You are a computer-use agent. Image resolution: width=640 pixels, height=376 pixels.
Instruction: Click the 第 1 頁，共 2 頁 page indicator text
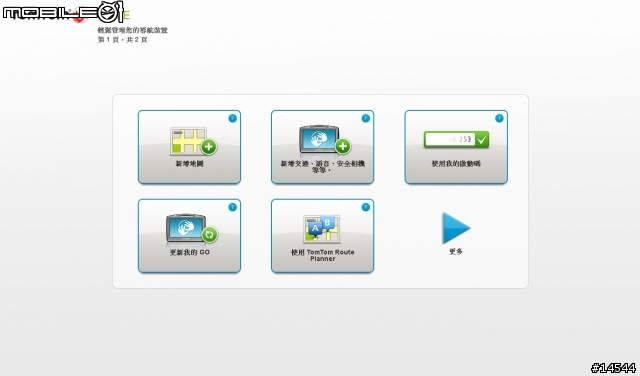point(122,40)
